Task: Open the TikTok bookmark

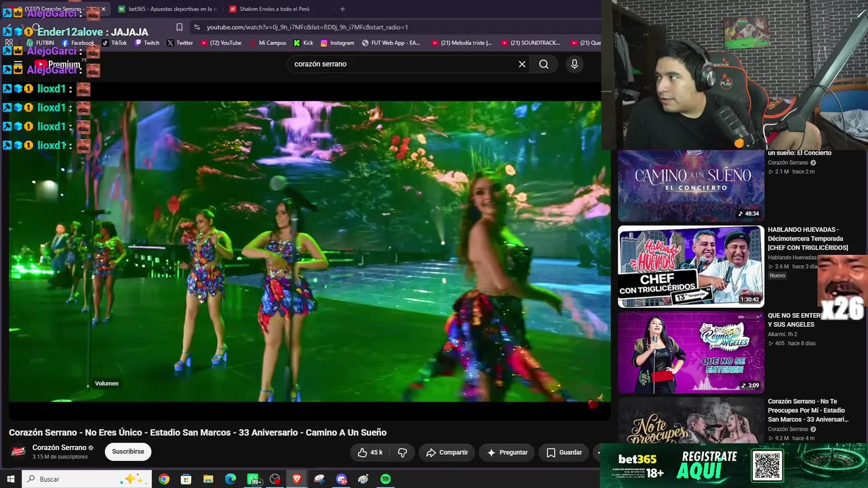Action: pyautogui.click(x=115, y=43)
